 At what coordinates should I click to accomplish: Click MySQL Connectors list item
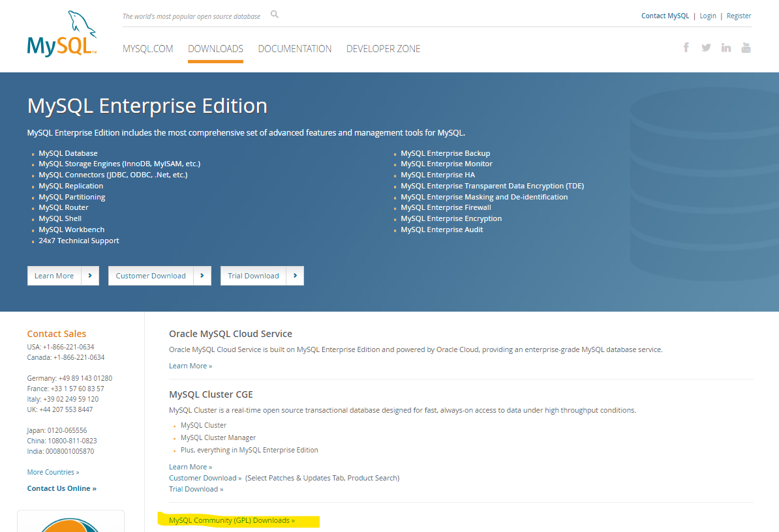tap(114, 175)
